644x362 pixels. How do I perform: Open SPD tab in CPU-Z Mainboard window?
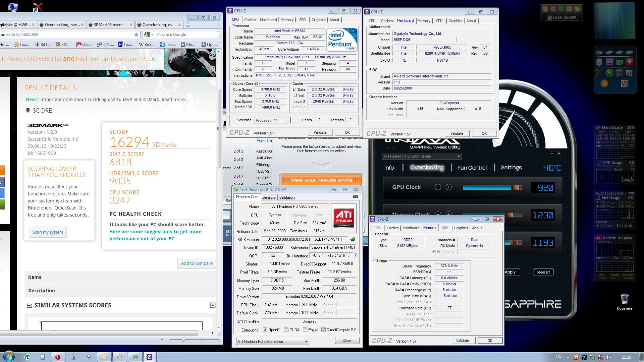(x=439, y=21)
